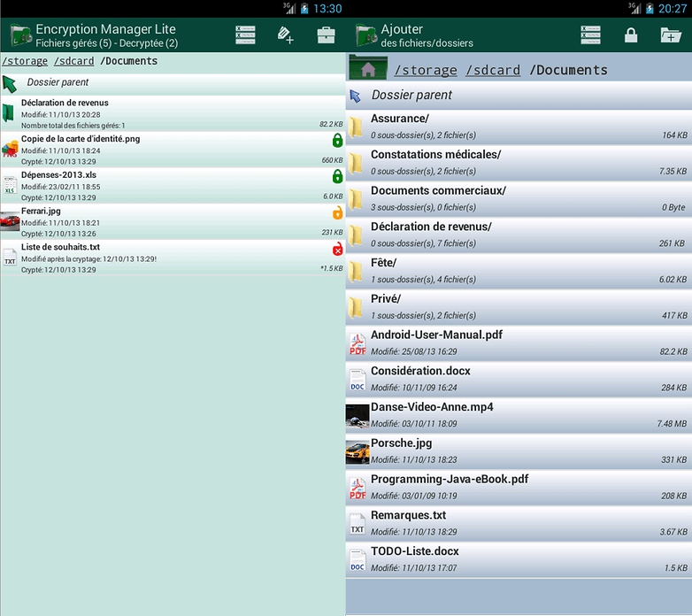Tap green arrow icon for Dossier parent
692x616 pixels.
pyautogui.click(x=10, y=84)
